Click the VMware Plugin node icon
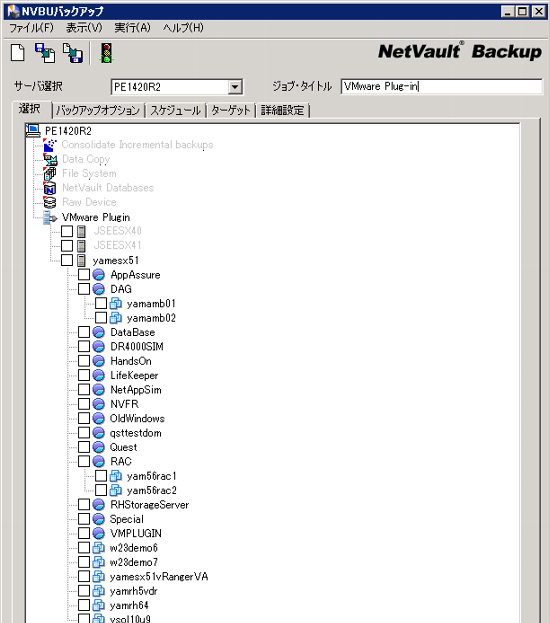Screen dimensions: 550x623 click(50, 217)
